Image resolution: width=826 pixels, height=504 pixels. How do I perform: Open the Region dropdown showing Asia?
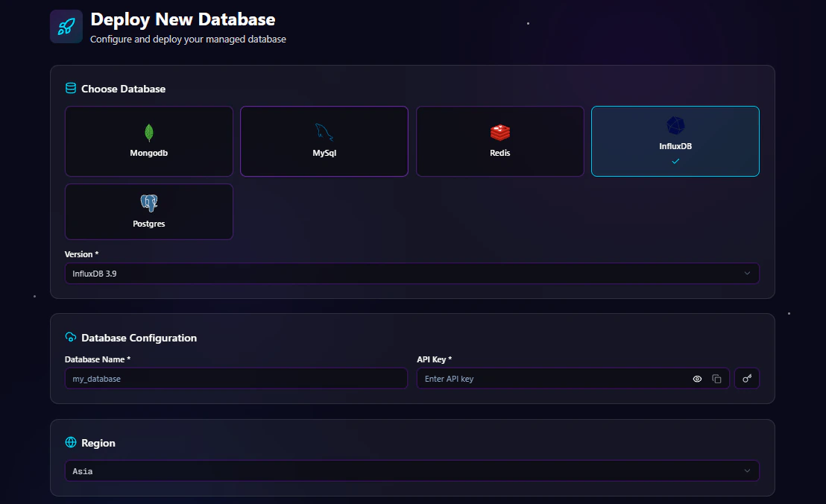click(412, 470)
